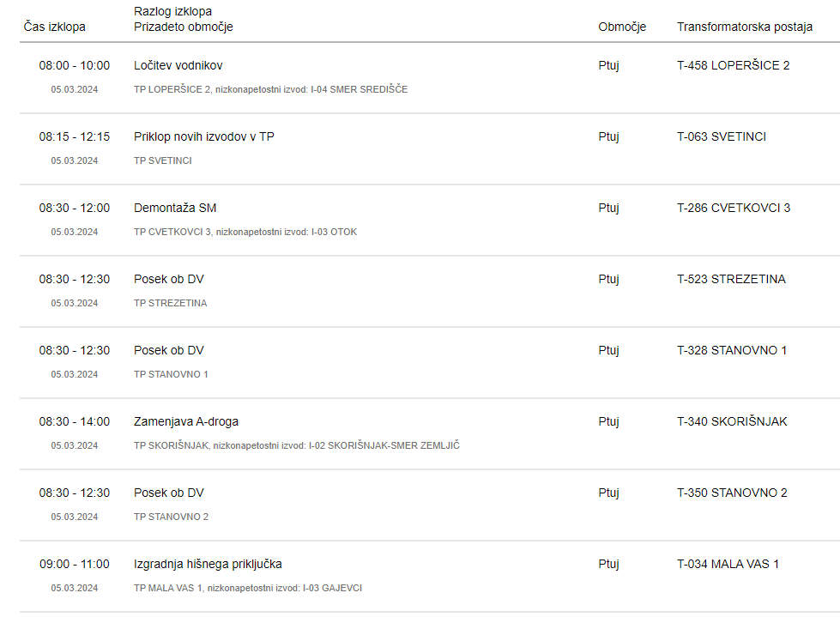Select T-063 SVETINCI transformer station
The height and width of the screenshot is (617, 840).
722,136
